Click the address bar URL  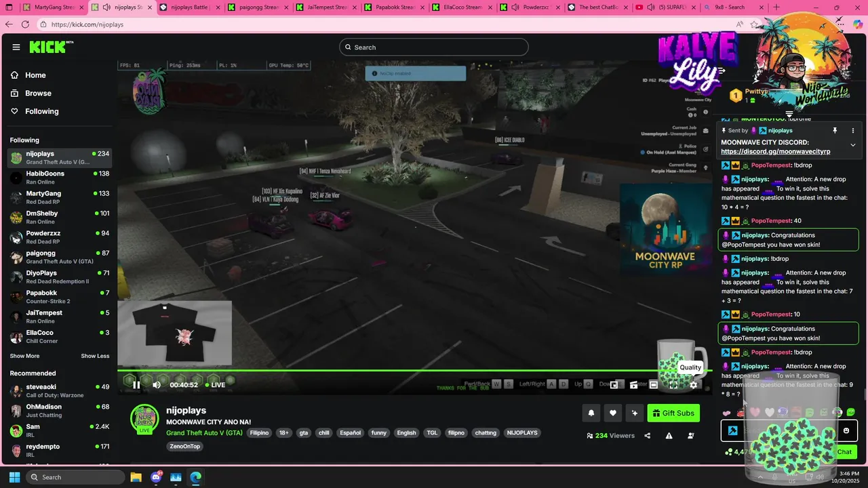(87, 24)
